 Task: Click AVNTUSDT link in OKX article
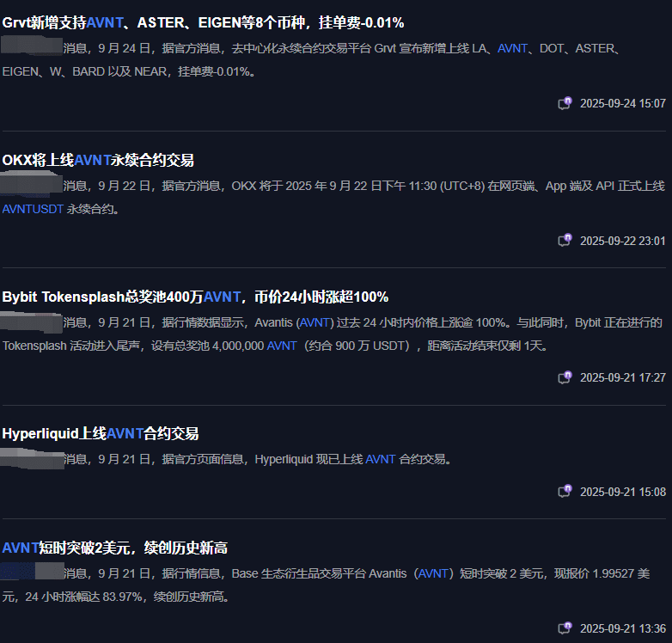click(x=33, y=209)
